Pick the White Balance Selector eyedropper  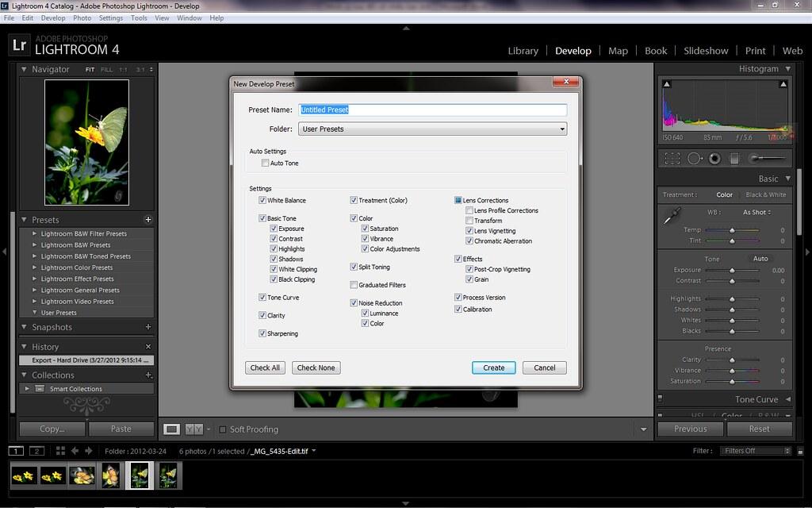tap(672, 215)
